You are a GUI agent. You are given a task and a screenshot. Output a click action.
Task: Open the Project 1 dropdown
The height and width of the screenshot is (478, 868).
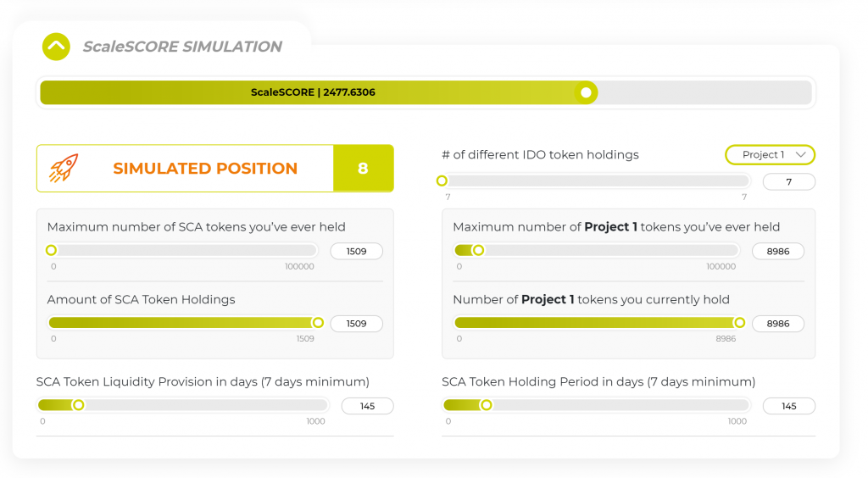coord(770,155)
